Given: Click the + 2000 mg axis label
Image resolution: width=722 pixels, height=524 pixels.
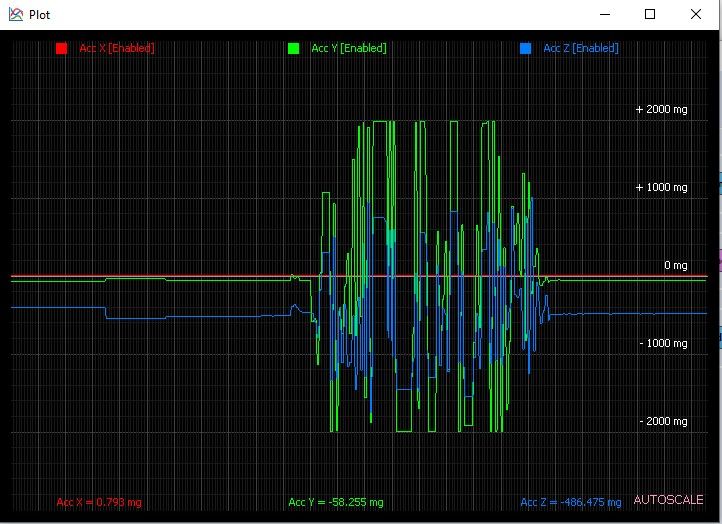Looking at the screenshot, I should click(661, 109).
